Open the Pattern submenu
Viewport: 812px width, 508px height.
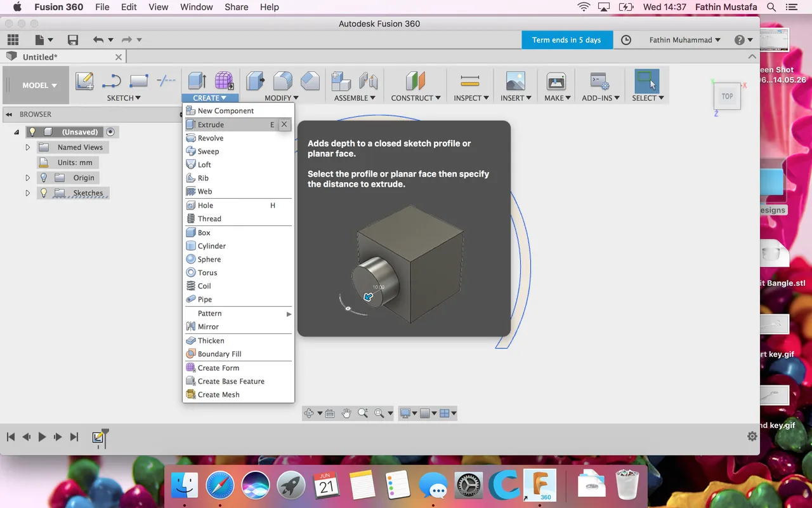tap(239, 314)
